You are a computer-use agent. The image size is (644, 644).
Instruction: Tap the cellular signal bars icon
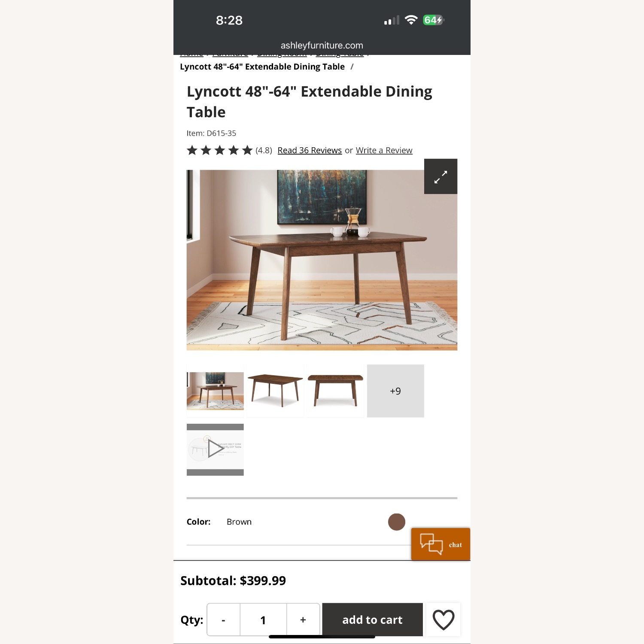(x=392, y=20)
